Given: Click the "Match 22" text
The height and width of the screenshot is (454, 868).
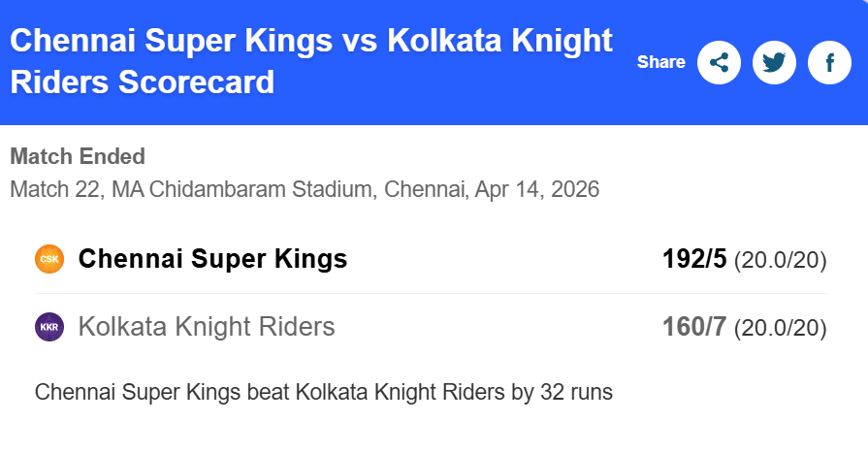Looking at the screenshot, I should point(54,188).
